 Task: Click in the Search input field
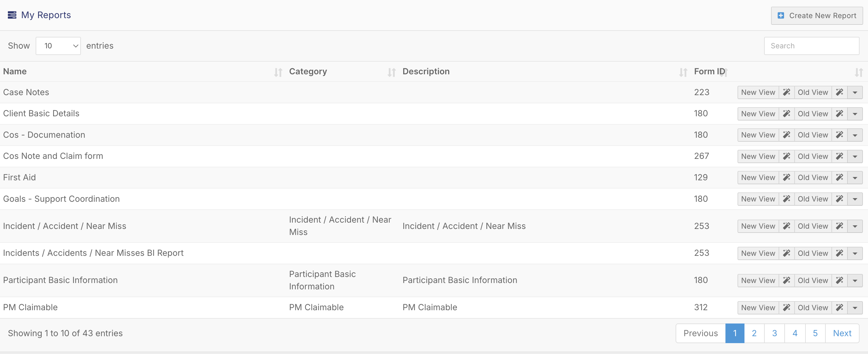tap(812, 46)
